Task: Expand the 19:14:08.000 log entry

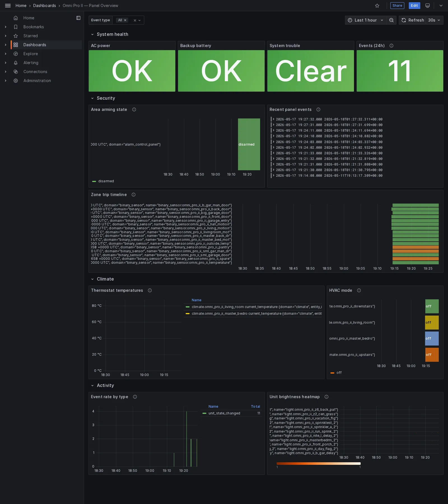Action: (x=274, y=176)
